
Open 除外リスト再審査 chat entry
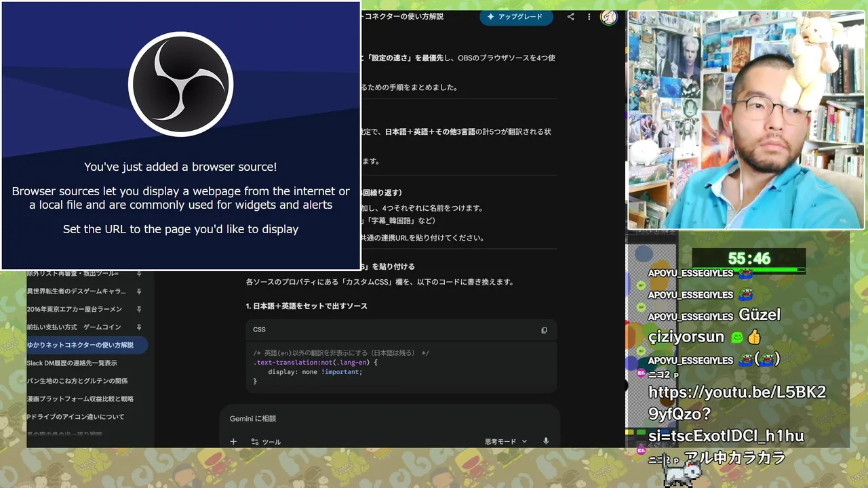point(73,273)
